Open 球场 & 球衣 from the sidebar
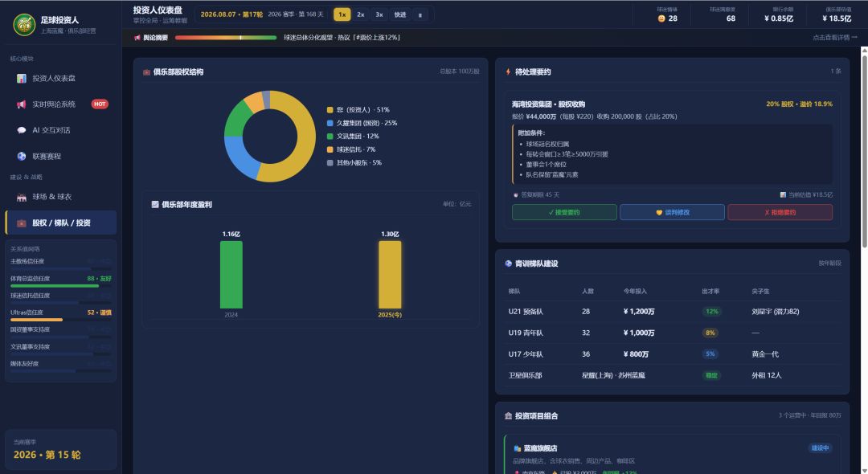868x474 pixels. [x=61, y=197]
